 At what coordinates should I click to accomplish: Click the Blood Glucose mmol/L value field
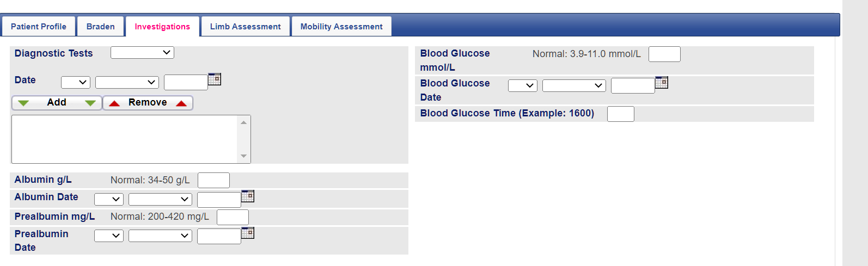click(664, 54)
